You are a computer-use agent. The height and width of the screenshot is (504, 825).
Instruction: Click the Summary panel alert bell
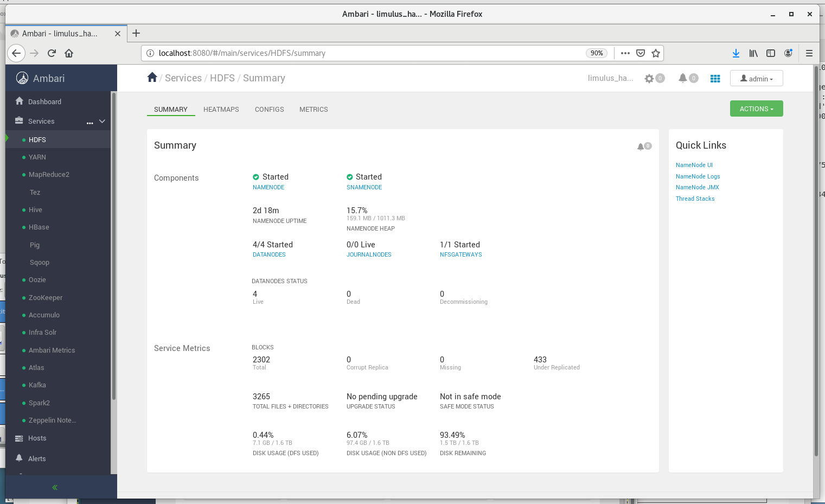point(641,146)
